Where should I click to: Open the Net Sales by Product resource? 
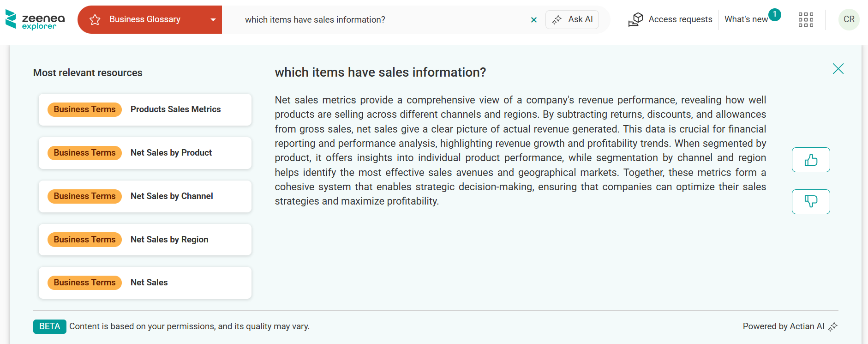pos(171,153)
